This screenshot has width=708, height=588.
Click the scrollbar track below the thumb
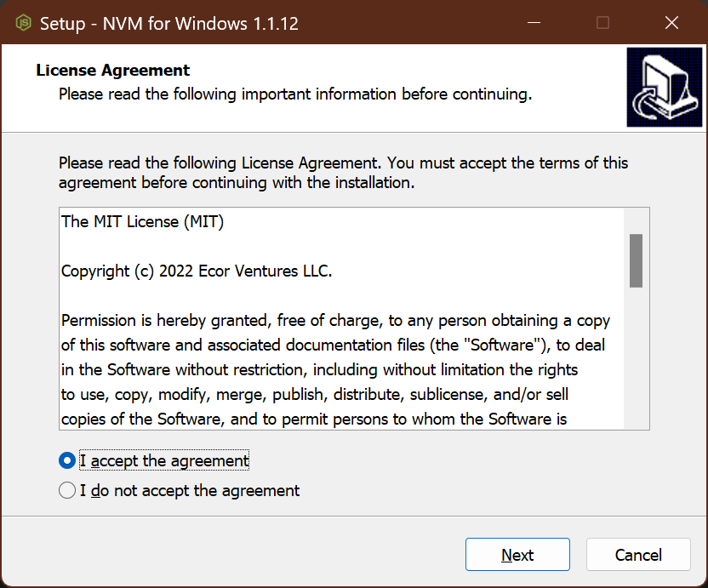[636, 357]
